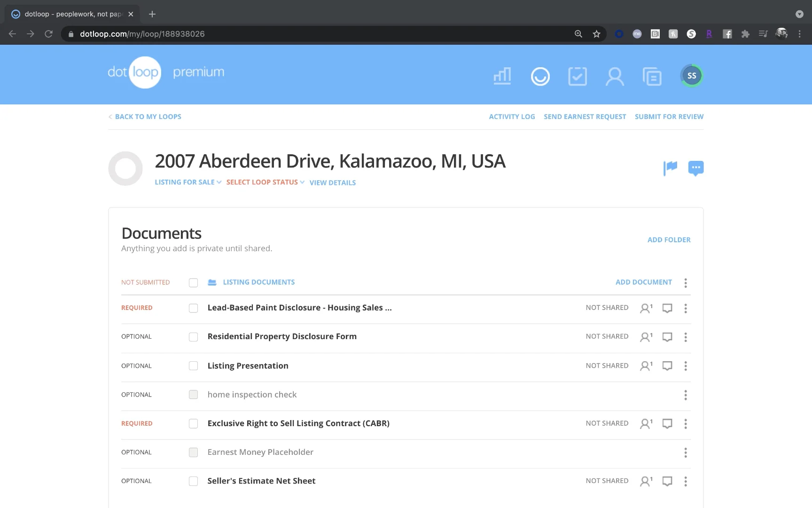Open the contacts person icon in header

[615, 76]
